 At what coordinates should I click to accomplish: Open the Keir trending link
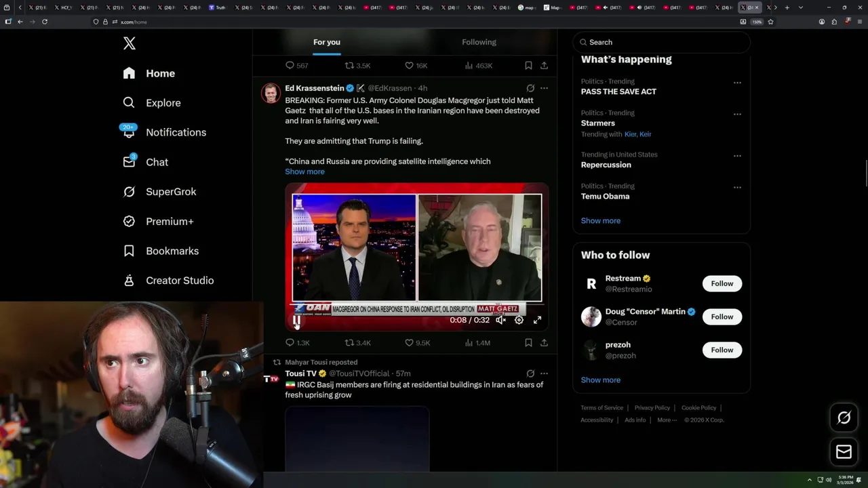point(646,134)
